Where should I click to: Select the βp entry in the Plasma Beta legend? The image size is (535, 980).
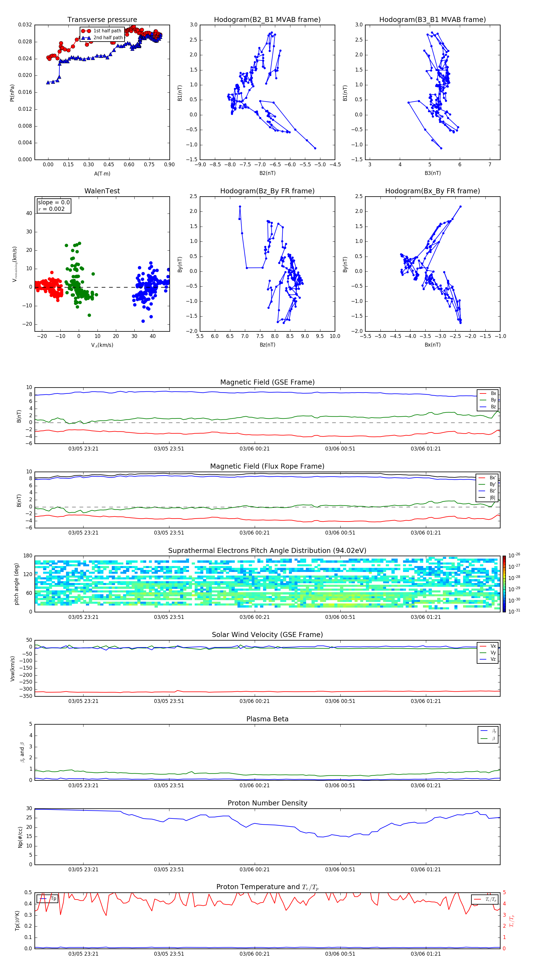pyautogui.click(x=489, y=731)
